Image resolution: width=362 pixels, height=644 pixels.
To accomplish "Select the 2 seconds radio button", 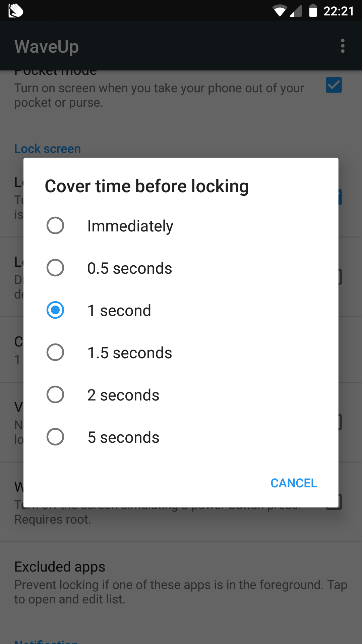I will (x=55, y=394).
